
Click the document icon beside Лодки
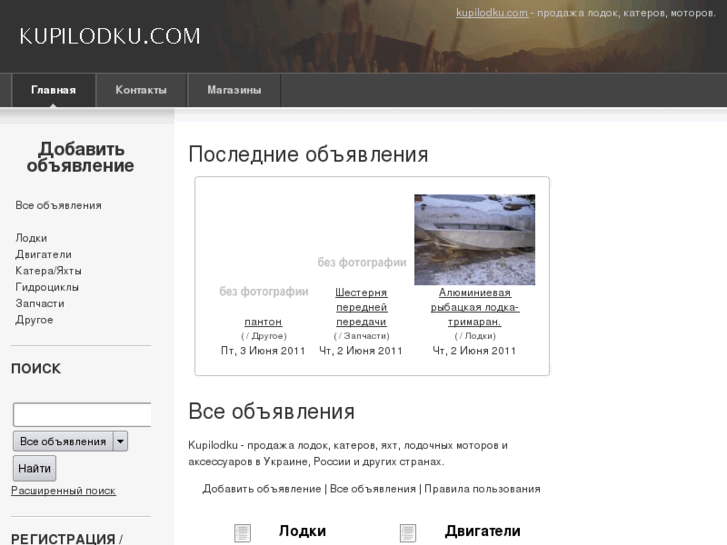click(x=242, y=533)
